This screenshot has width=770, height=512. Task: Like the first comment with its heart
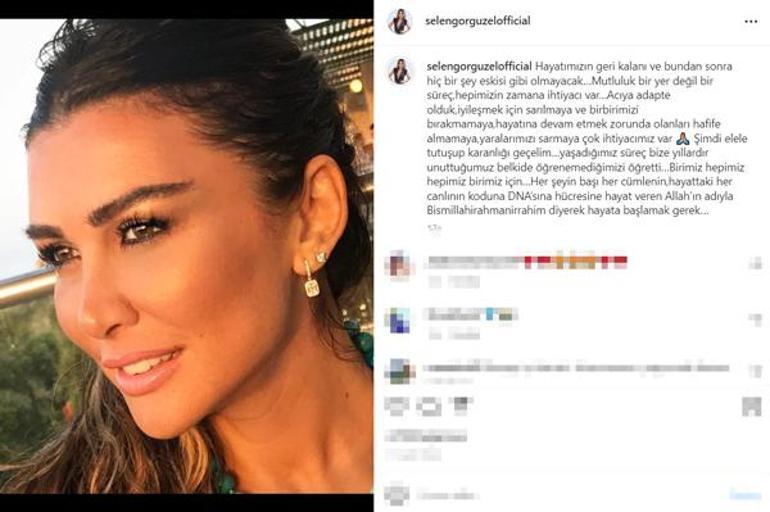pos(755,264)
